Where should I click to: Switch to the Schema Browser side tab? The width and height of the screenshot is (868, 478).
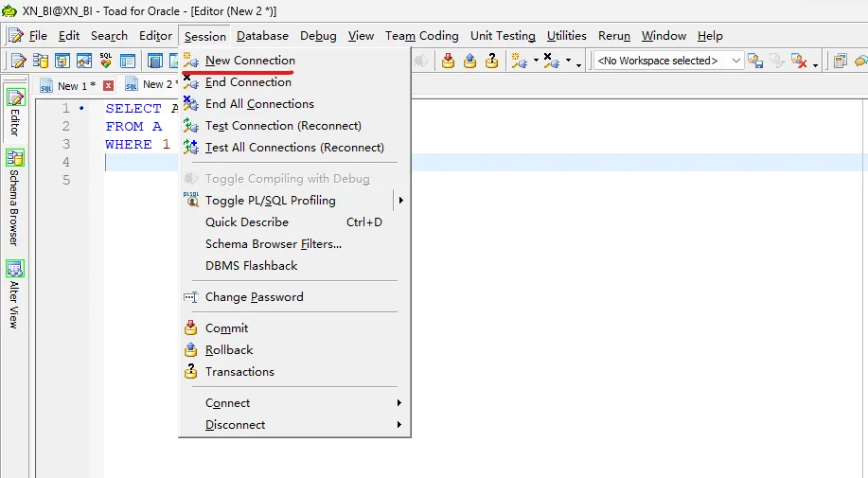pyautogui.click(x=14, y=197)
